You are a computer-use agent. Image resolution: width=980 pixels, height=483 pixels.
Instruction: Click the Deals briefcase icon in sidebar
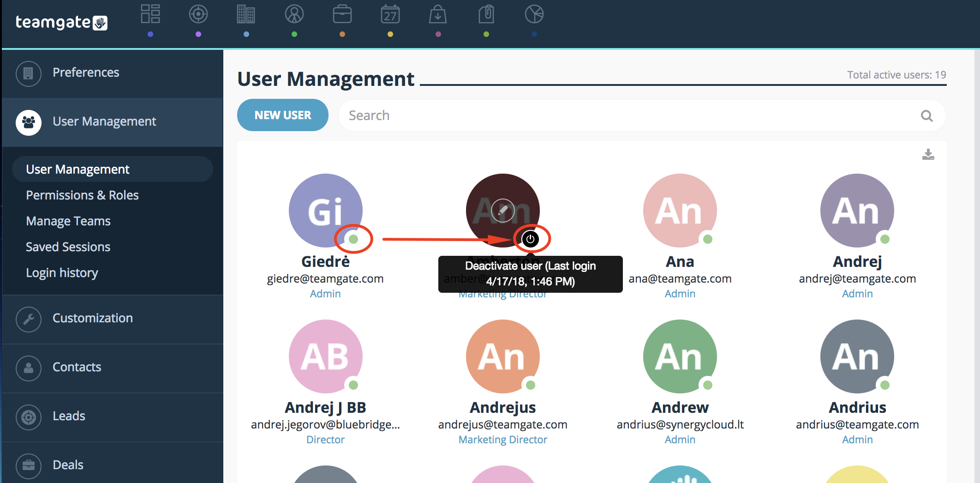(29, 466)
